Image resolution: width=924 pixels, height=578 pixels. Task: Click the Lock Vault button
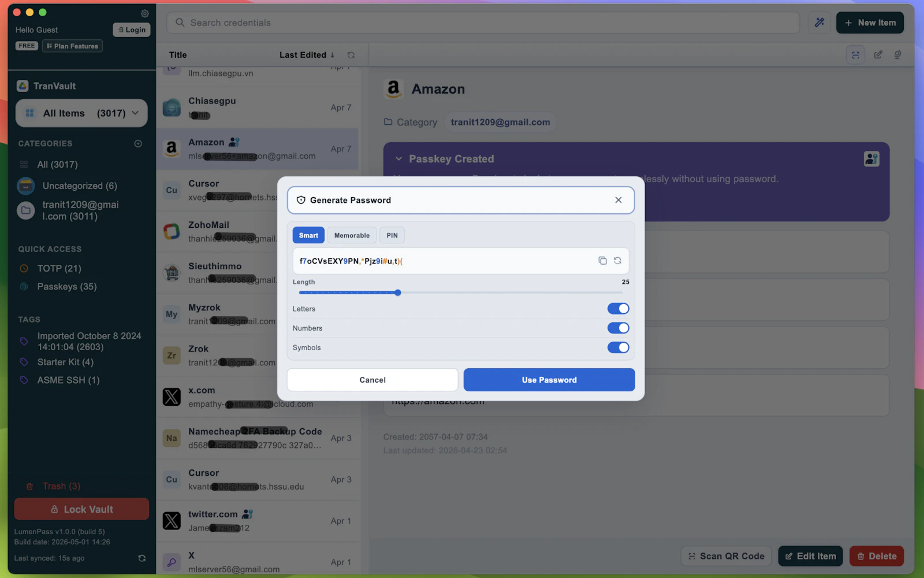point(81,509)
